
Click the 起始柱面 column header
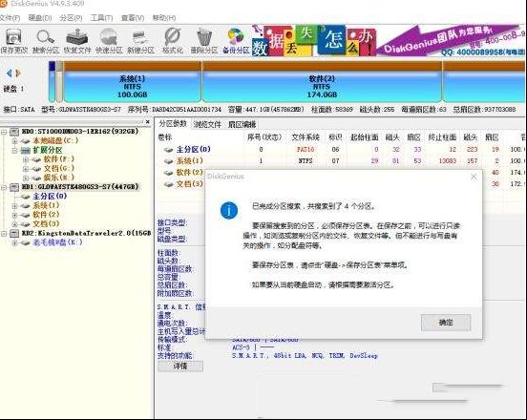coord(365,137)
